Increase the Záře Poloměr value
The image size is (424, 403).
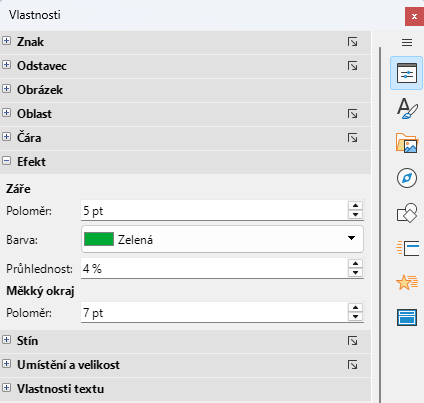(355, 206)
